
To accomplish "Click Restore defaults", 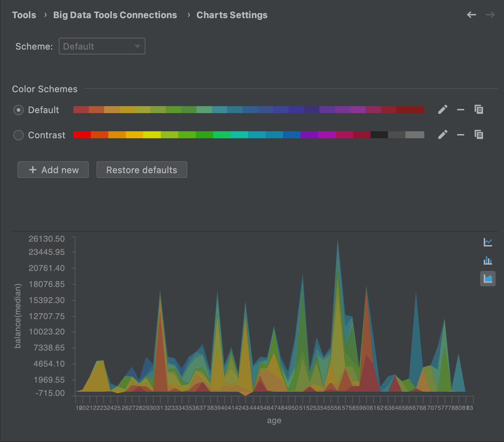I will [x=142, y=170].
